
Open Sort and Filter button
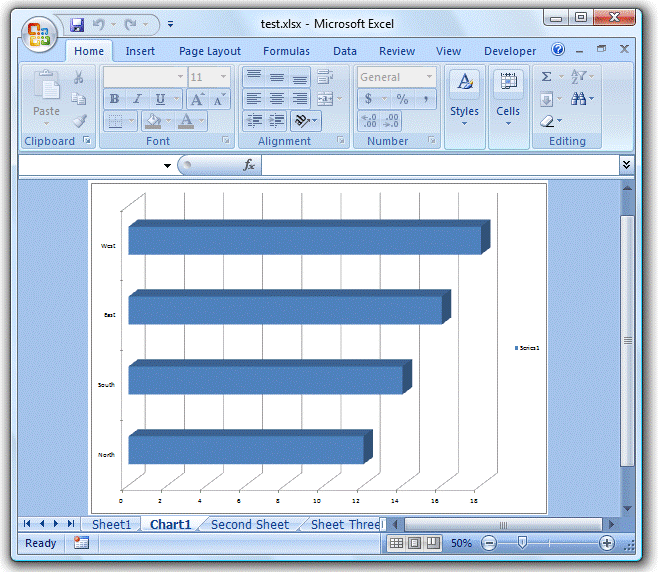[579, 76]
